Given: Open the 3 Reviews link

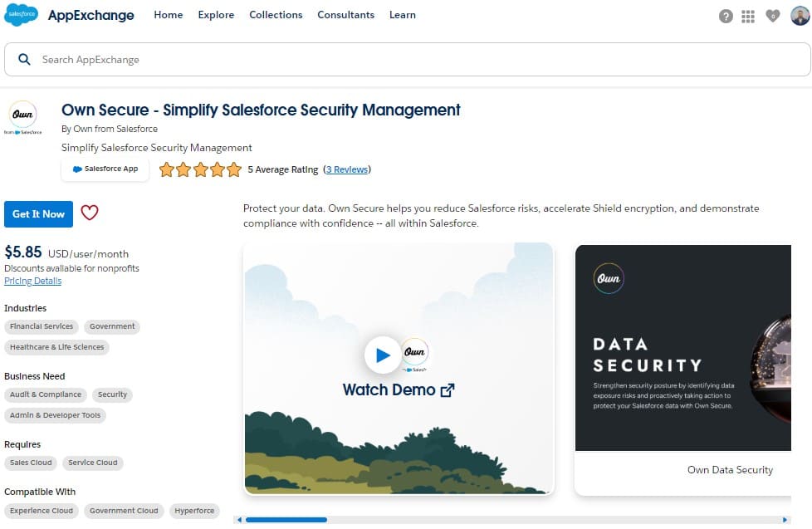Looking at the screenshot, I should [347, 169].
